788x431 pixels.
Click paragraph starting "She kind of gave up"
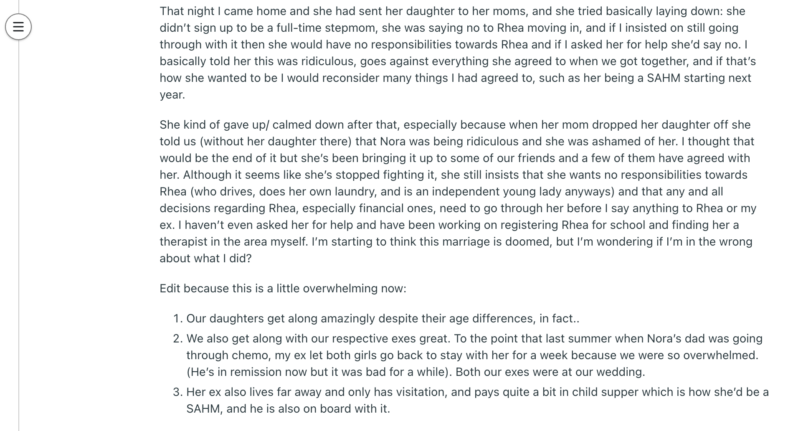click(458, 191)
